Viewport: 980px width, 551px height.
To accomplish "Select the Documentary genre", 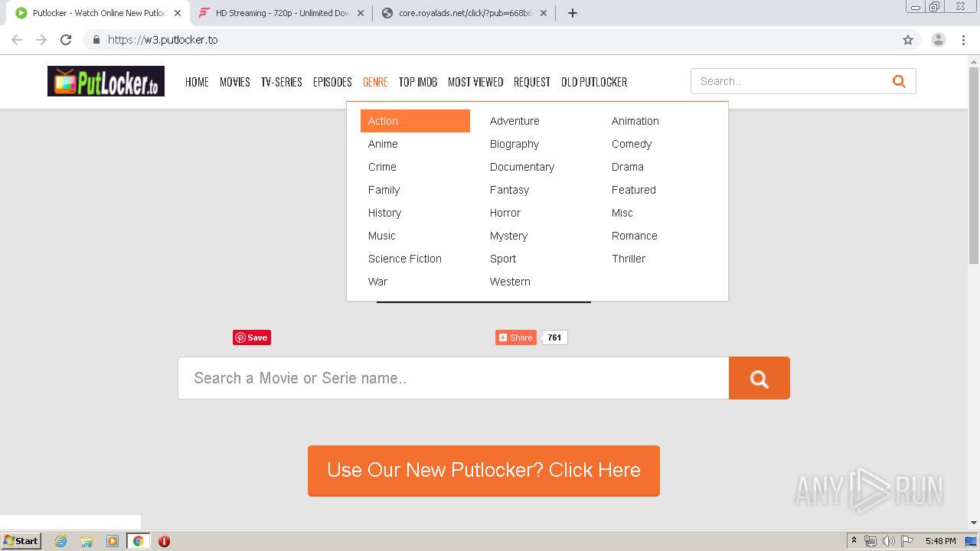I will click(x=522, y=167).
